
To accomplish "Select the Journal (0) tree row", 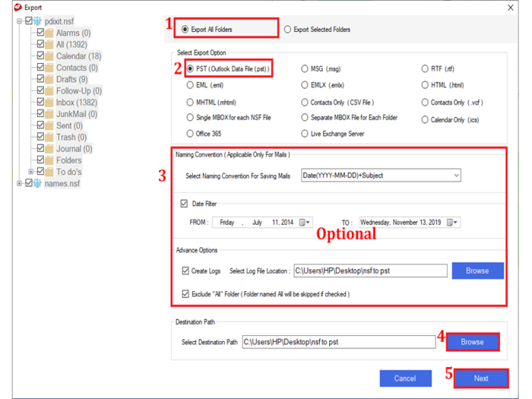I will [74, 149].
